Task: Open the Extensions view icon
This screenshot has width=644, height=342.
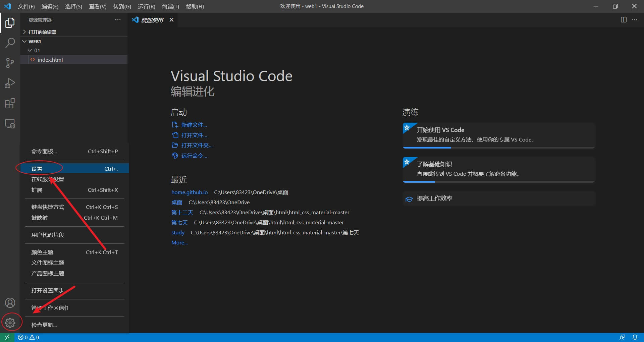Action: tap(10, 103)
